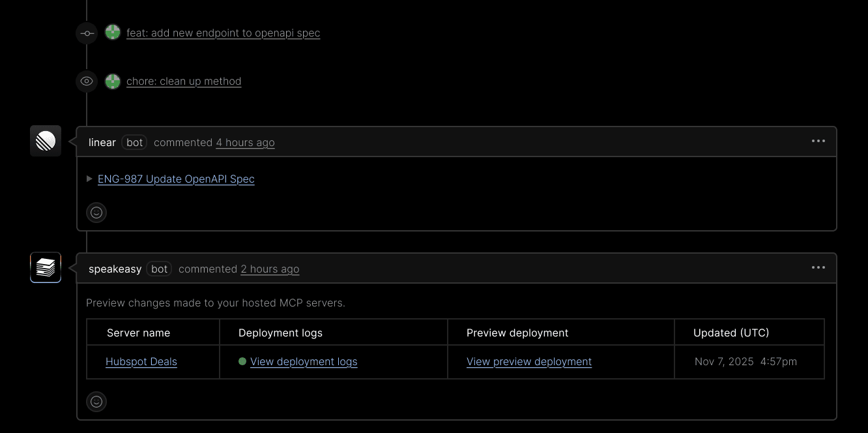The width and height of the screenshot is (868, 433).
Task: Click the green deployment status dot for Hubspot Deals
Action: point(242,361)
